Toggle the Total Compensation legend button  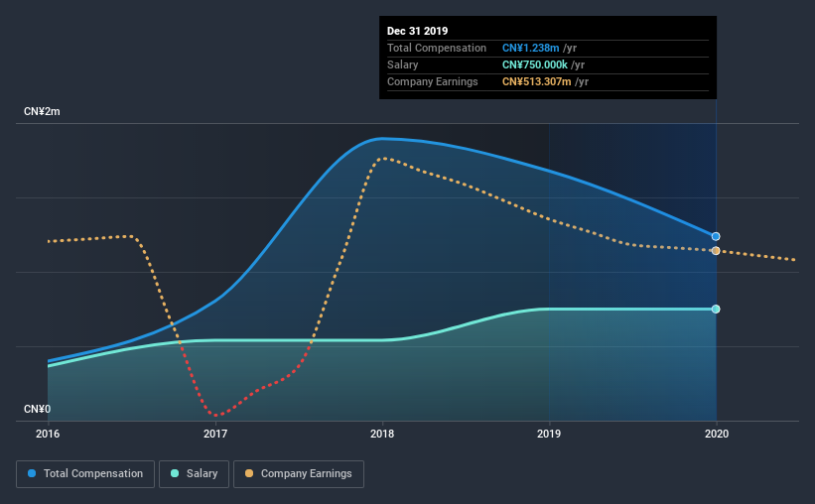(85, 474)
